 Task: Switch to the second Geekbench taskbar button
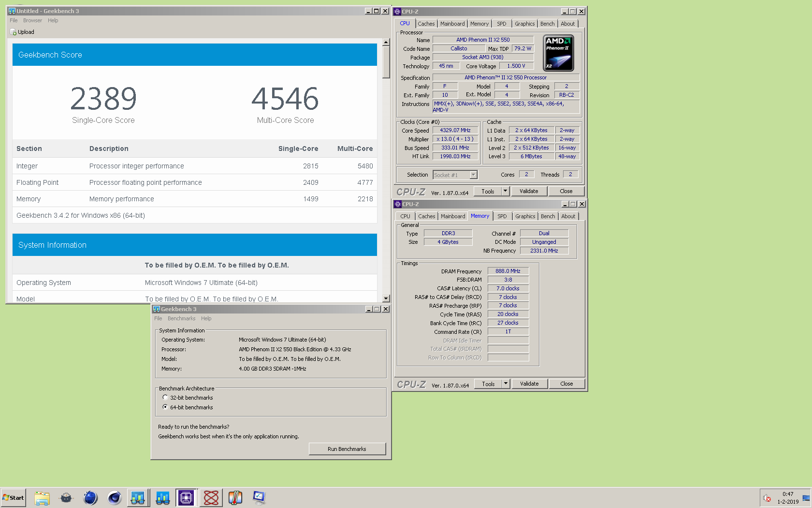click(x=163, y=497)
